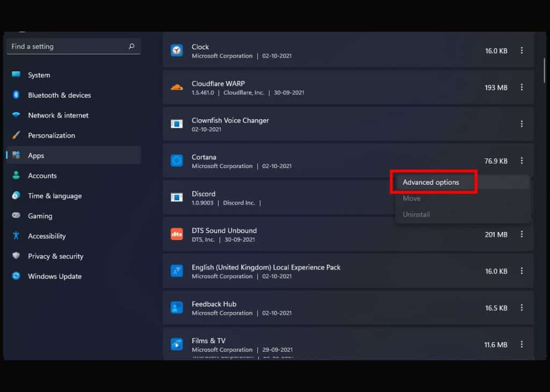The width and height of the screenshot is (550, 392).
Task: Click the Clownfish Voice Changer name
Action: point(230,120)
